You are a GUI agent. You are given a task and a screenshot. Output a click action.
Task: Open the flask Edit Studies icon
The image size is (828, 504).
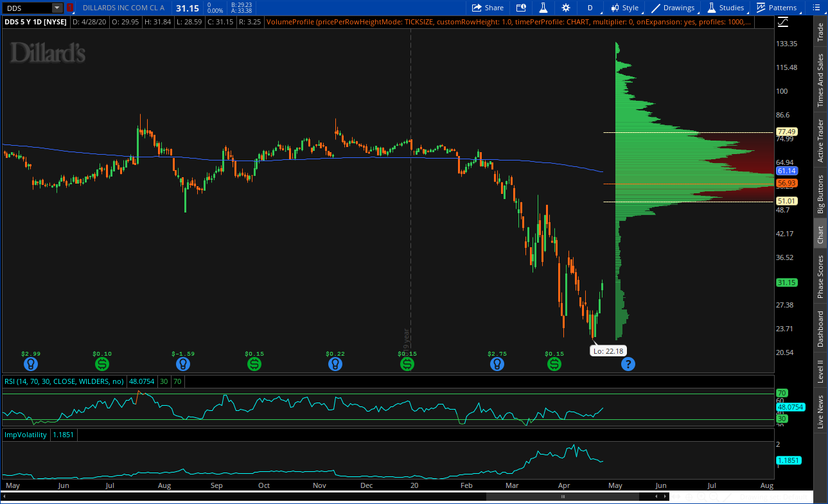pos(543,8)
